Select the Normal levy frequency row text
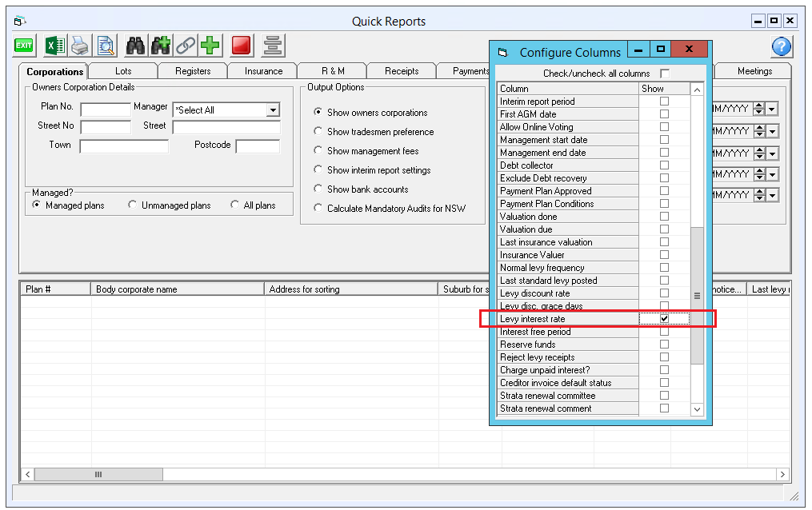Screen dimensions: 812x510 [542, 268]
